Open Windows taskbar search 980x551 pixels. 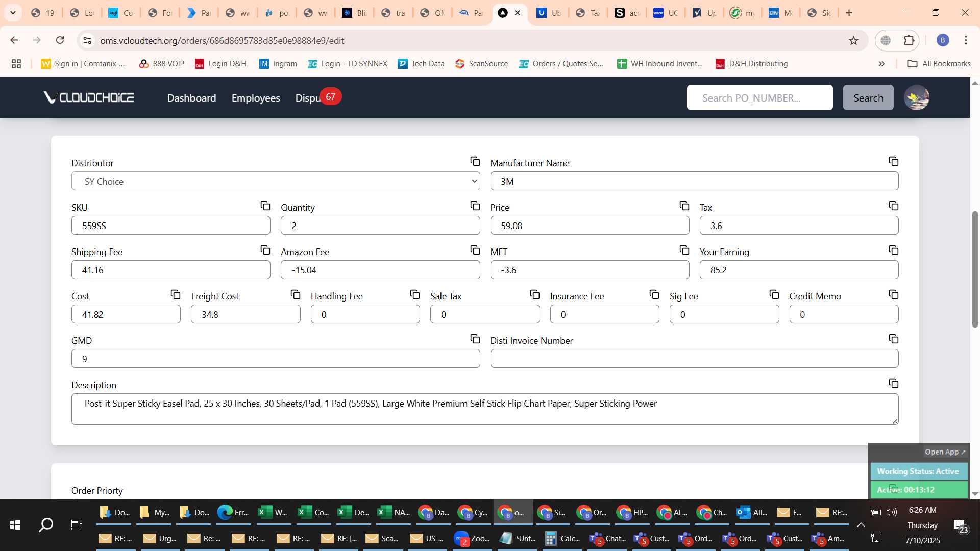click(x=46, y=525)
